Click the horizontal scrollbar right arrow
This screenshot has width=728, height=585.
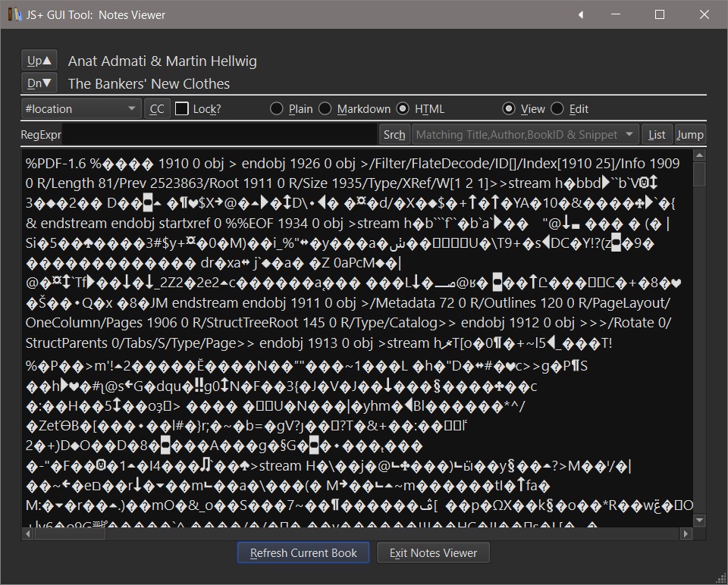686,534
